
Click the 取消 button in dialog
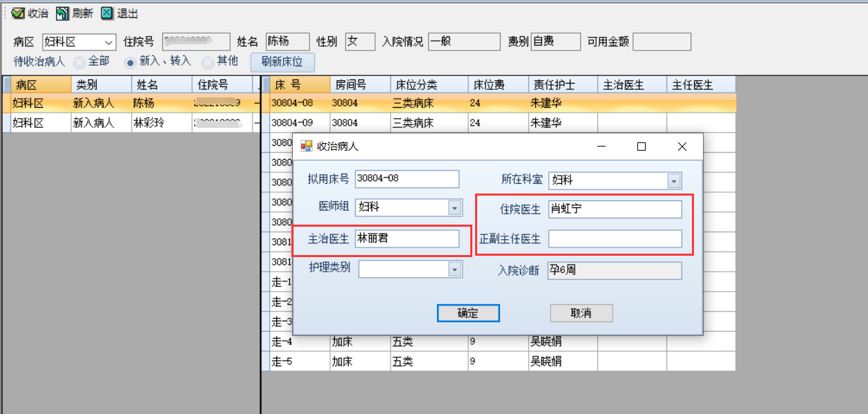[x=581, y=313]
